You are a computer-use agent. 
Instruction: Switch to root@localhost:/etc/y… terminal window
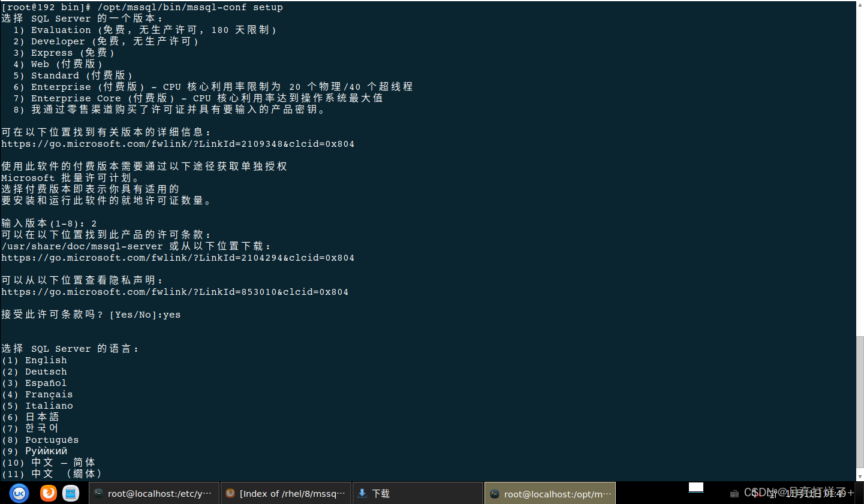tap(154, 493)
